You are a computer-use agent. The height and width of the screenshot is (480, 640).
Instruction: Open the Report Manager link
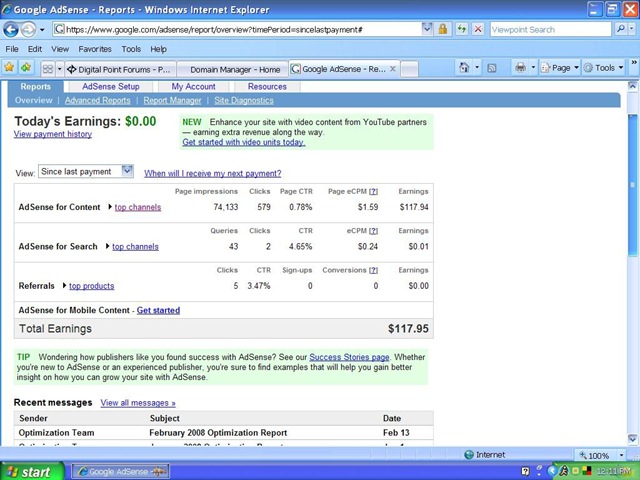click(x=172, y=100)
